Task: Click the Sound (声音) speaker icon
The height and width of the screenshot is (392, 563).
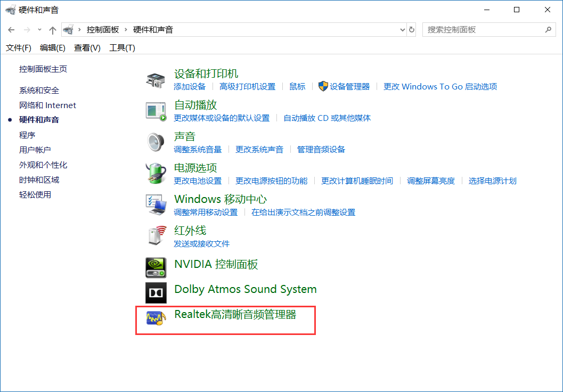Action: coord(156,142)
